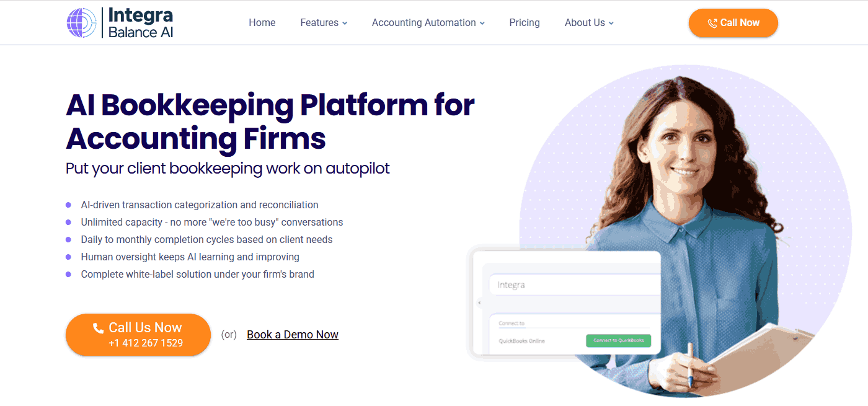Viewport: 868px width, 406px height.
Task: Expand the Features dropdown chevron
Action: [x=345, y=23]
